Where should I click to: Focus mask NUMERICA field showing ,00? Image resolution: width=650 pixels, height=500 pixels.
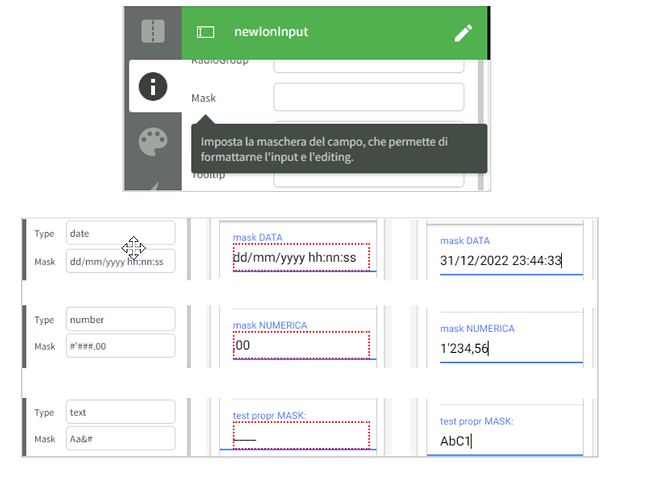301,345
